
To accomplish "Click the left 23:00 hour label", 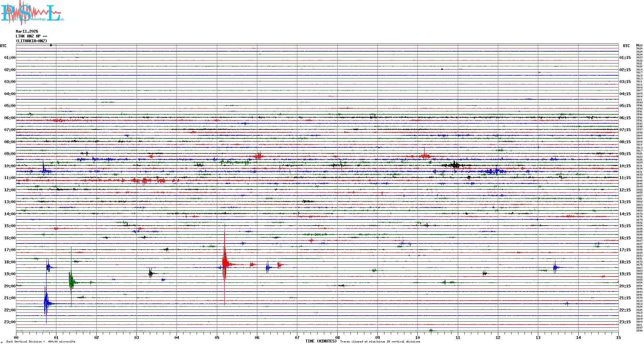I will point(10,322).
